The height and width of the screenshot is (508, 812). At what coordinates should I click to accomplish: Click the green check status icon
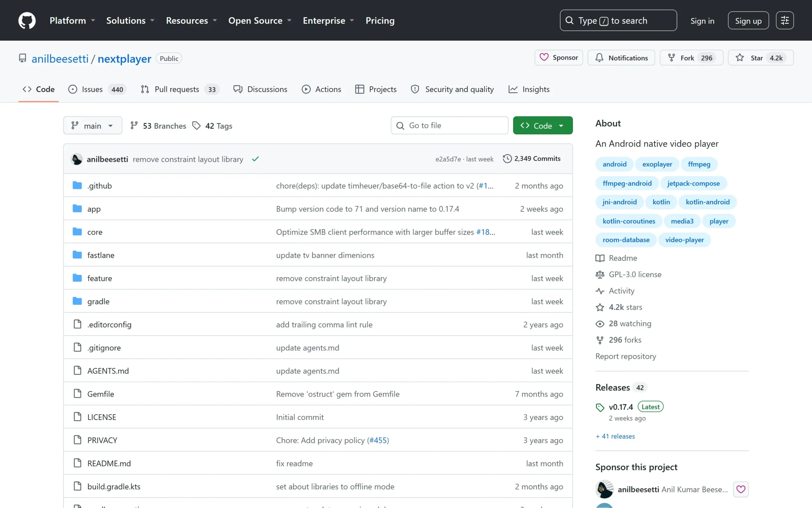coord(255,159)
